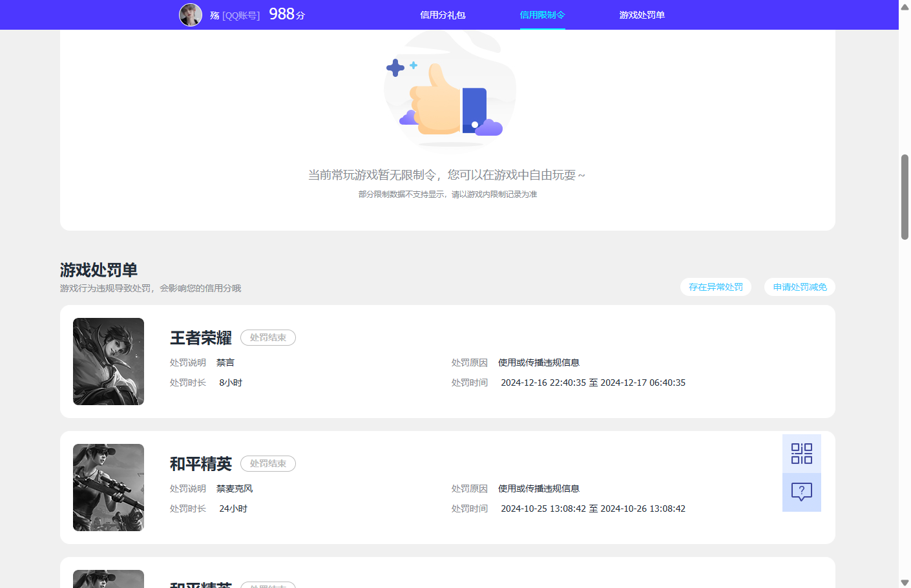Select the 信用限制令 tab
Image resolution: width=911 pixels, height=588 pixels.
click(x=542, y=14)
